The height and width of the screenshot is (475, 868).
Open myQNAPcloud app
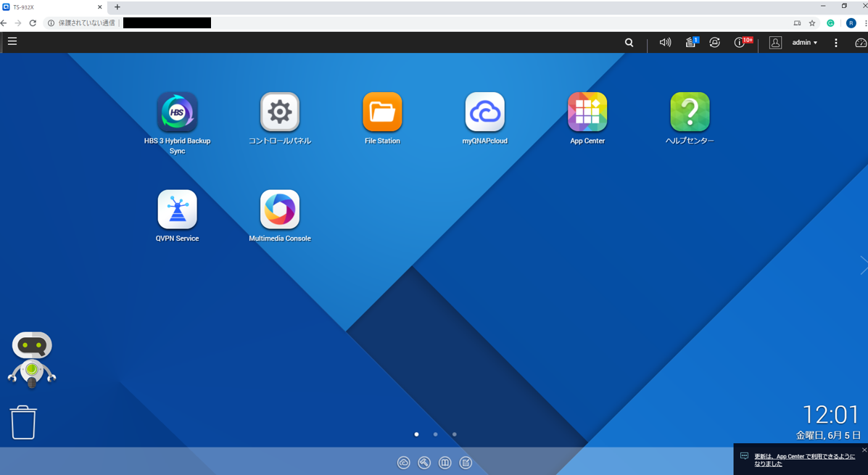click(484, 112)
